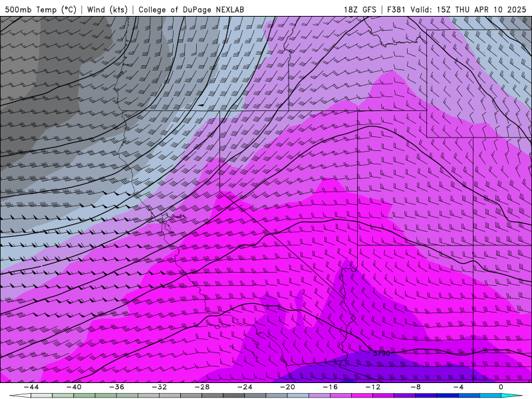This screenshot has width=532, height=399.
Task: Click the "-44" color bar tick label
Action: (x=31, y=387)
